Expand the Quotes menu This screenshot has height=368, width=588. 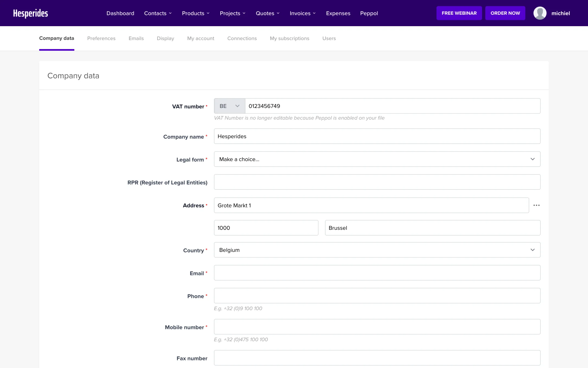click(x=268, y=13)
